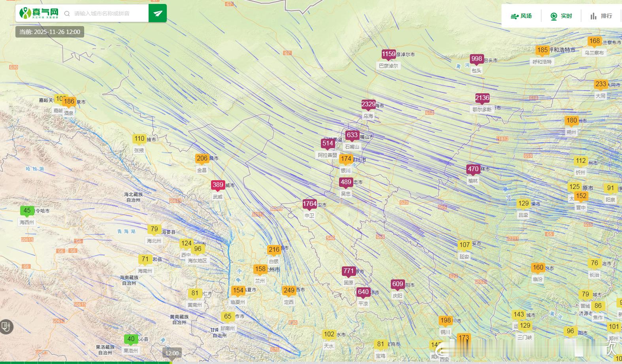Open the 160 marker for 临汾

pyautogui.click(x=538, y=268)
